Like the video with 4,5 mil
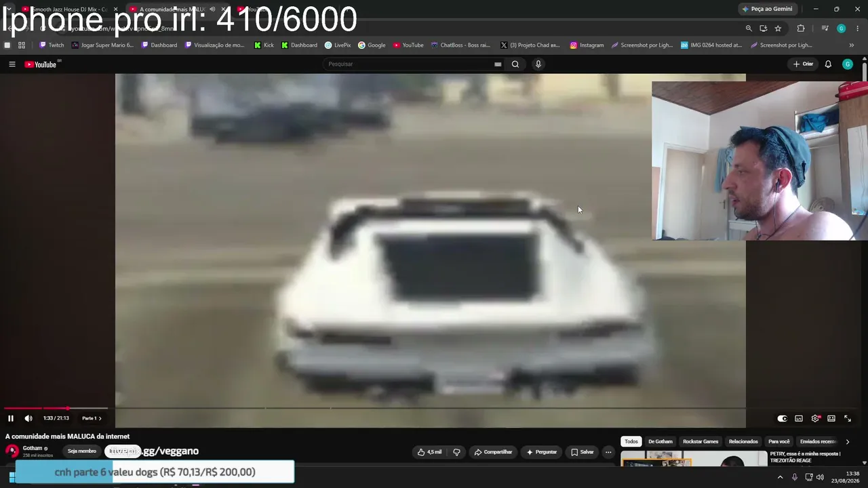 tap(430, 452)
